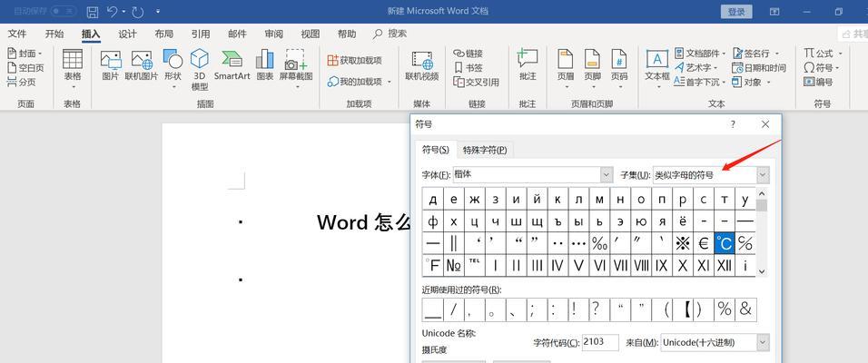868x363 pixels.
Task: Select the № symbol in the grid
Action: [x=453, y=266]
